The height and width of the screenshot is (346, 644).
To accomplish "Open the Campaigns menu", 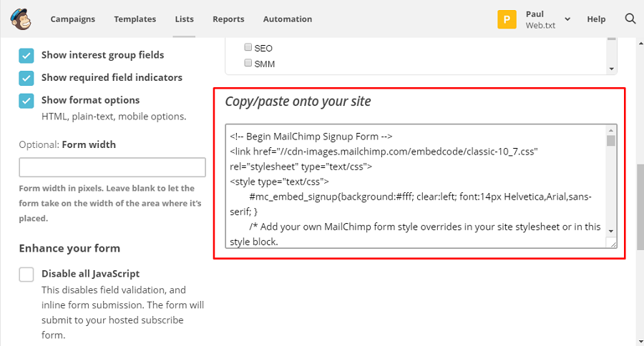I will click(x=73, y=19).
